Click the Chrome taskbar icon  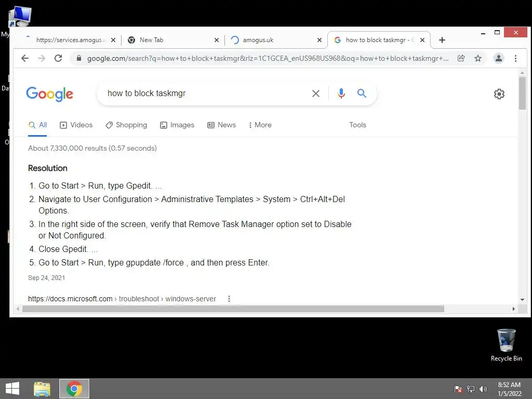[74, 389]
